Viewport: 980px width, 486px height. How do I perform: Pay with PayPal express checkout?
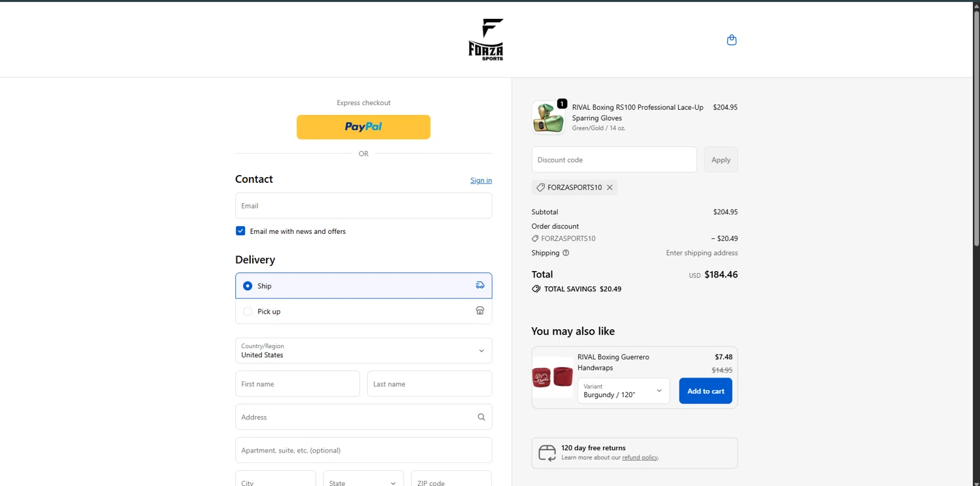[x=363, y=127]
